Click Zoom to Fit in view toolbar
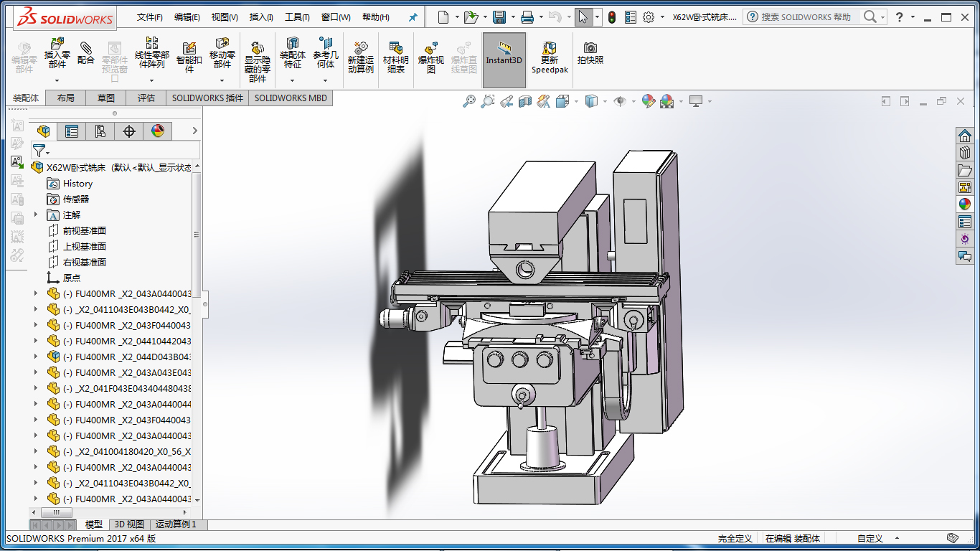This screenshot has width=980, height=551. coord(469,102)
